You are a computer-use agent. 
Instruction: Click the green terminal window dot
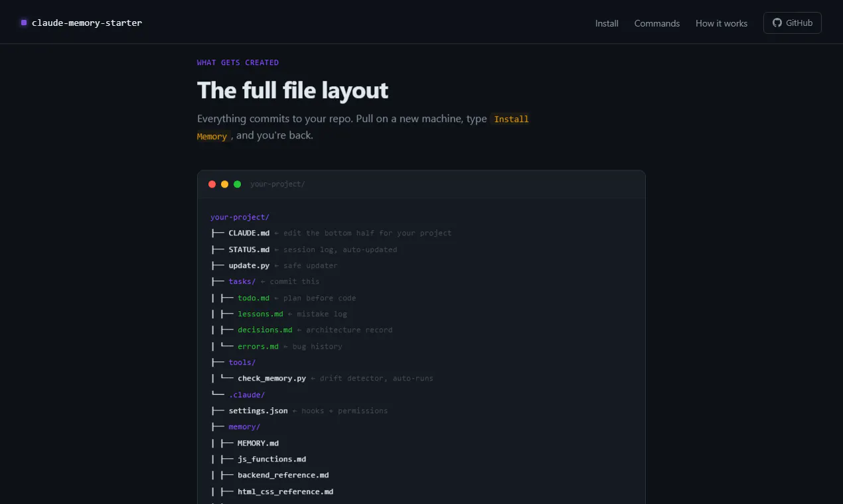point(238,184)
